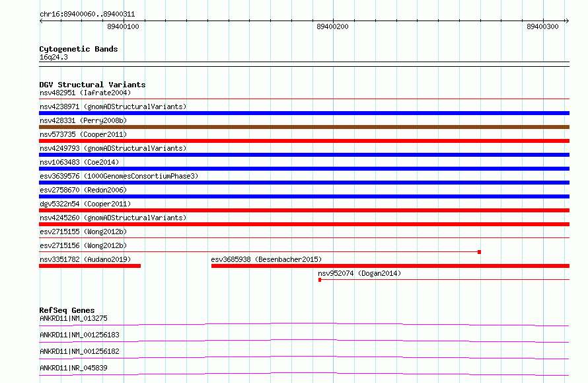Click the 89400100 ruler position label
This screenshot has width=588, height=383.
pos(123,26)
